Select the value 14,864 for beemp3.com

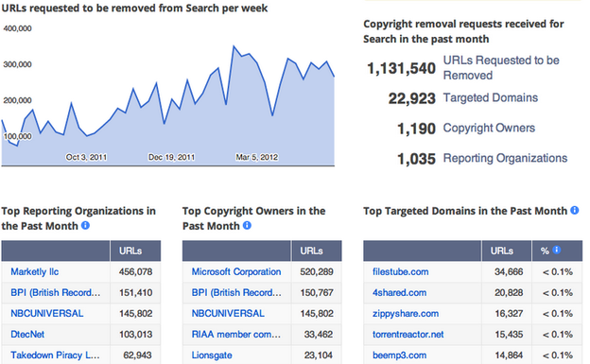click(x=509, y=355)
